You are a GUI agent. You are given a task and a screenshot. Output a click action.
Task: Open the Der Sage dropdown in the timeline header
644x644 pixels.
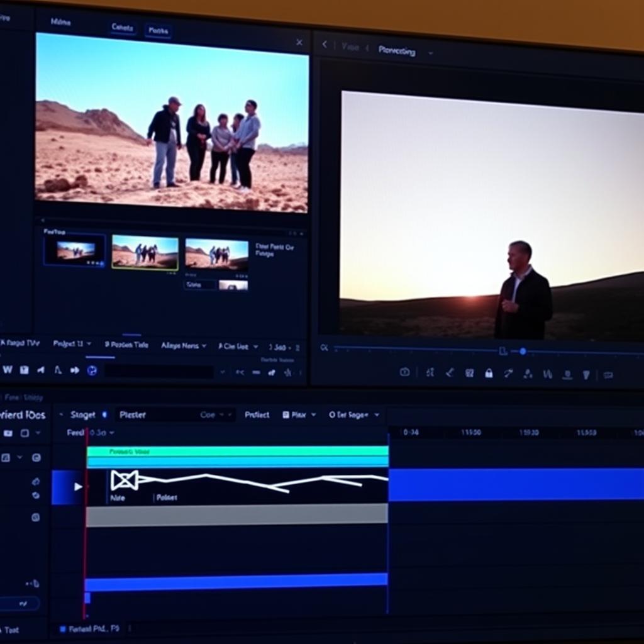[352, 415]
